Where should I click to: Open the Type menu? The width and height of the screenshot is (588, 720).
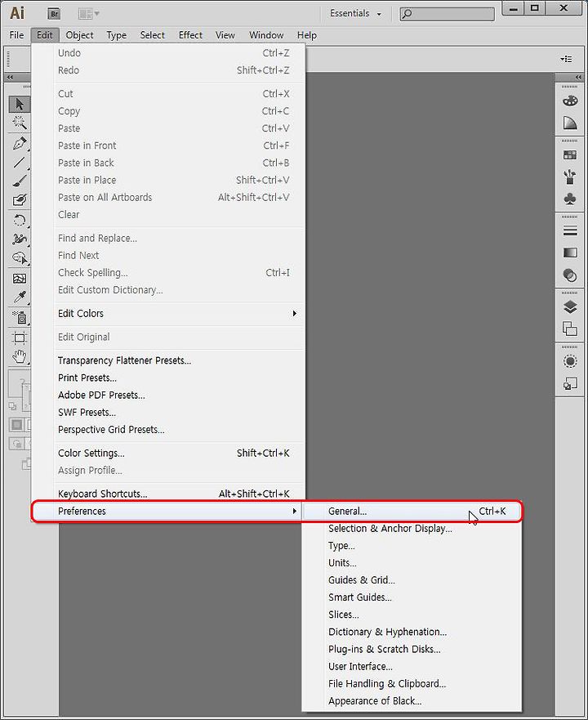pyautogui.click(x=117, y=35)
